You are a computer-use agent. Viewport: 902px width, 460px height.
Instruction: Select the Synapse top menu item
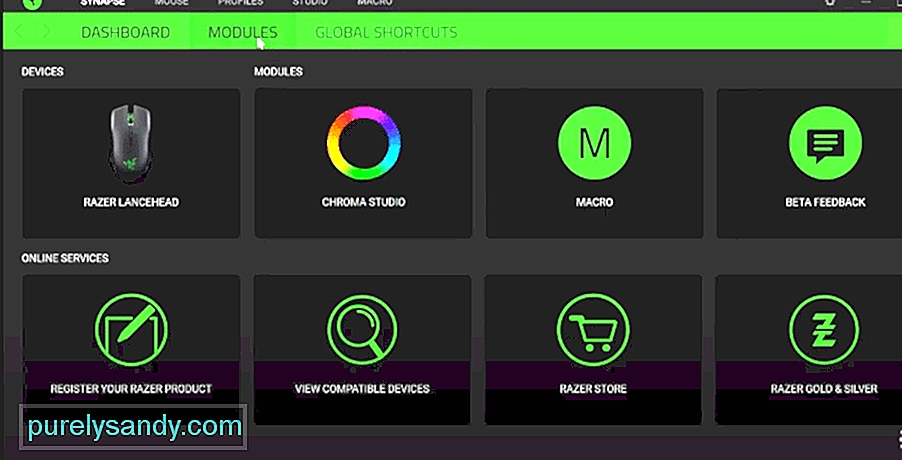[x=104, y=3]
